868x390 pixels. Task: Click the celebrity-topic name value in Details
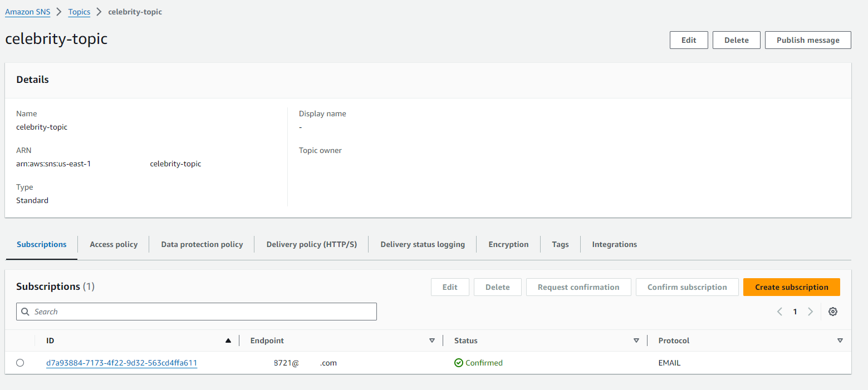tap(42, 127)
